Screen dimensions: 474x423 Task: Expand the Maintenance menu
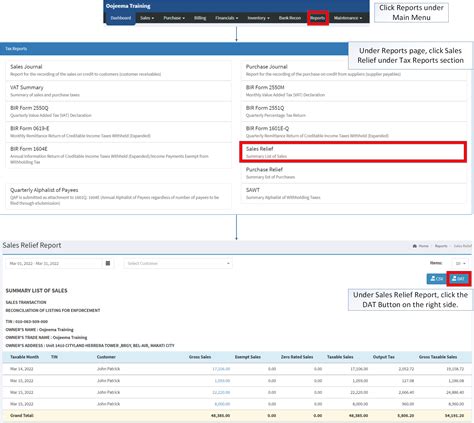click(348, 18)
